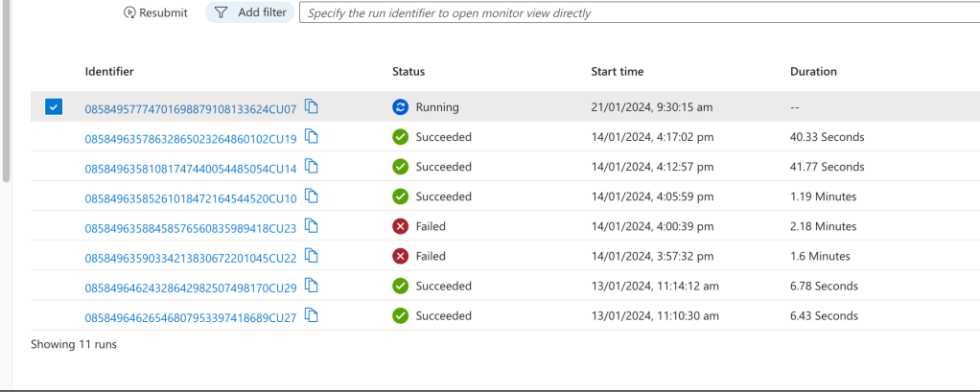Open run 08584963581081747440054485054CU14
The width and height of the screenshot is (980, 392).
click(191, 169)
